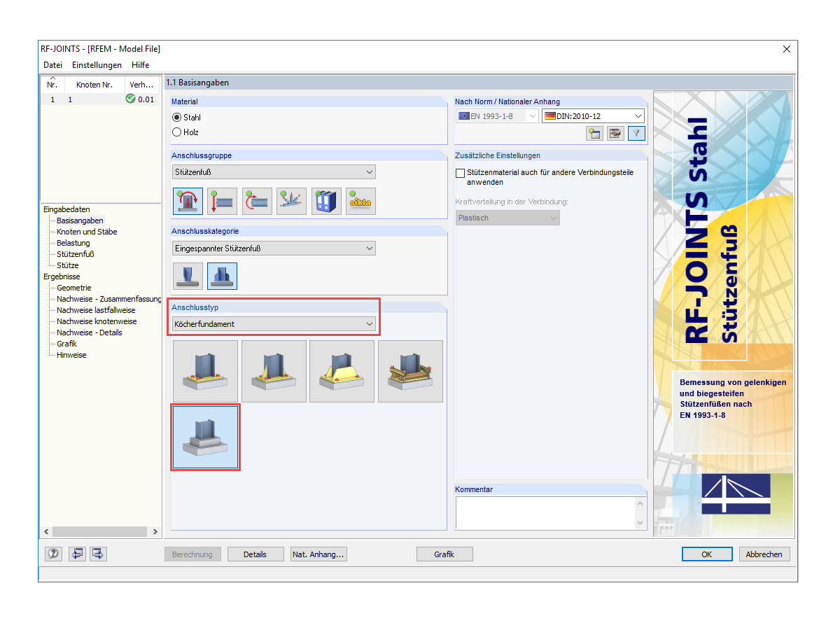840x630 pixels.
Task: Select Nachweise knotenweise tree item
Action: (97, 321)
